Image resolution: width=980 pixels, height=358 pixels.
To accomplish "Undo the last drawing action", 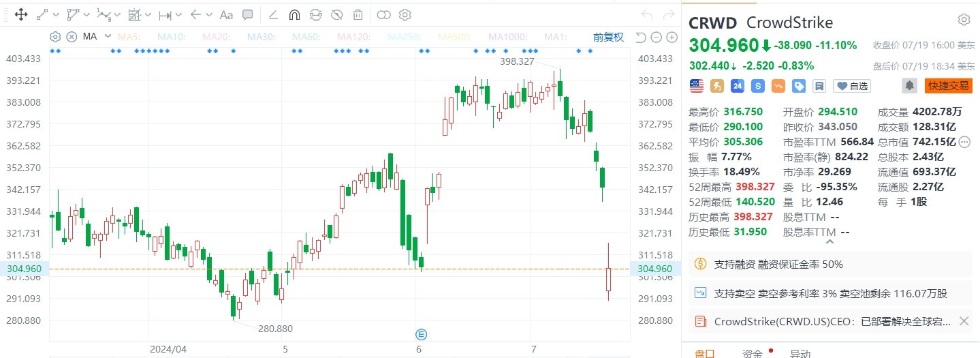I will tap(647, 14).
